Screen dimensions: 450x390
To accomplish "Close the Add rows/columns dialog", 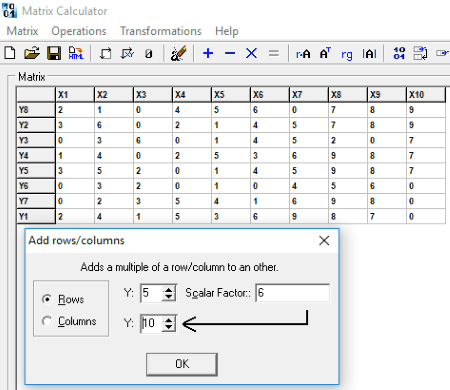I will pos(324,240).
